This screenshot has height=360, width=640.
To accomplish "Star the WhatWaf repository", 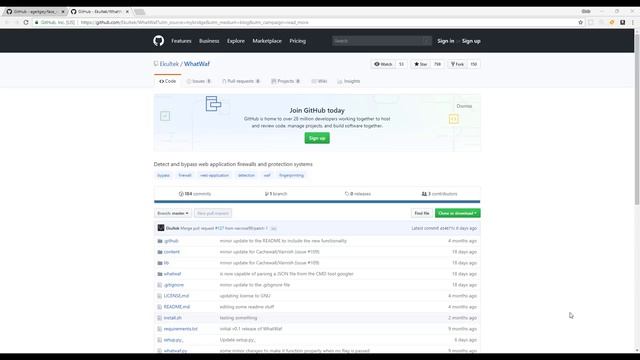I will coord(420,64).
